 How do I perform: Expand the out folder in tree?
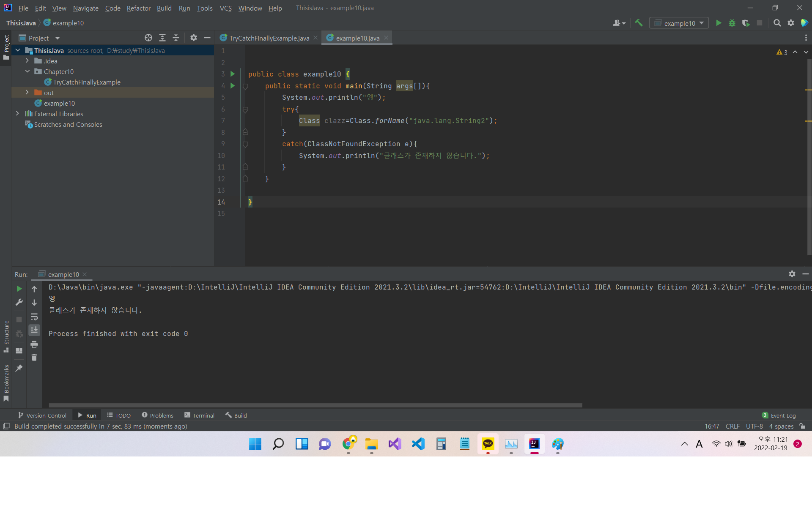click(x=27, y=93)
